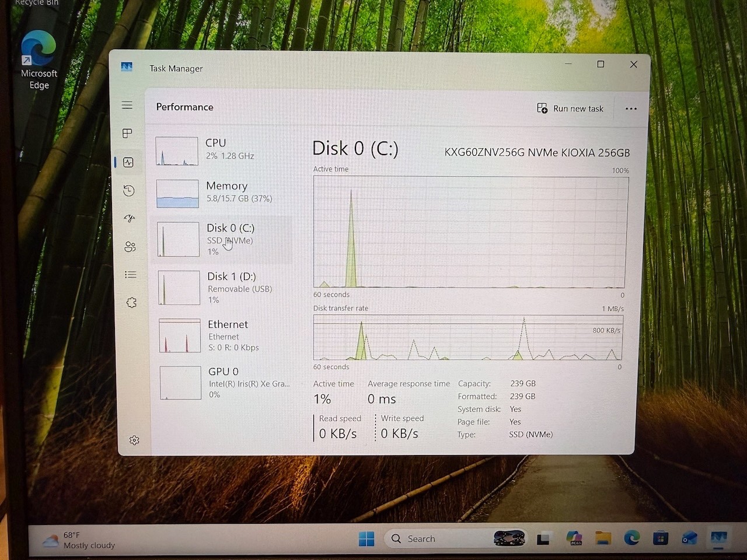Click the CPU usage mini graph

[177, 151]
